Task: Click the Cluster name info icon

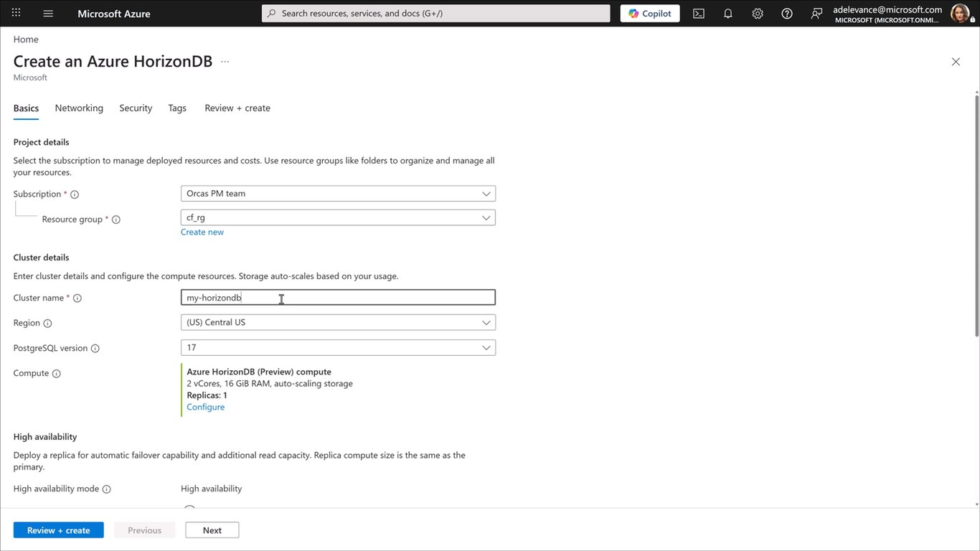Action: coord(77,298)
